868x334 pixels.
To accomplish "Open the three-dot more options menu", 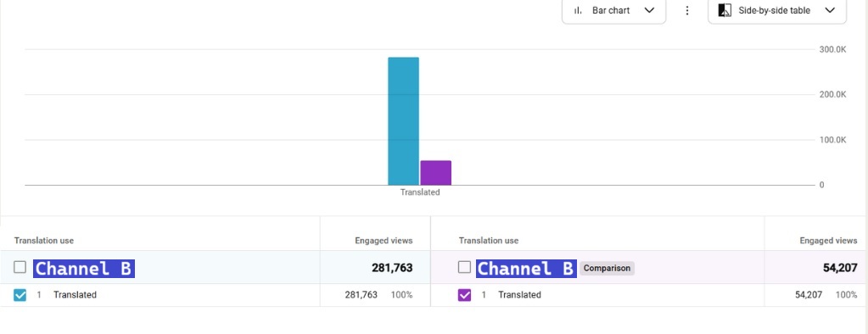I will click(x=687, y=10).
